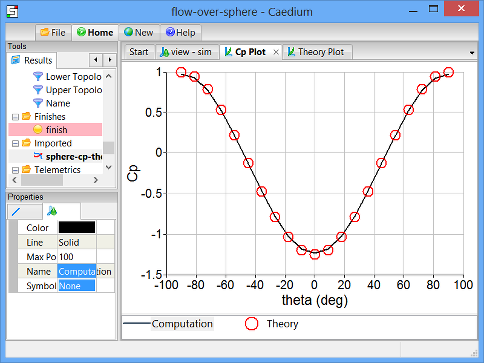
Task: Click the Name funnel icon
Action: 38,103
